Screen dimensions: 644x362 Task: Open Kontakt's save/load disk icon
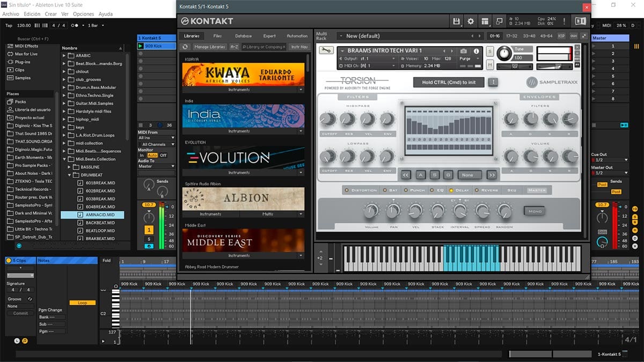[x=457, y=21]
